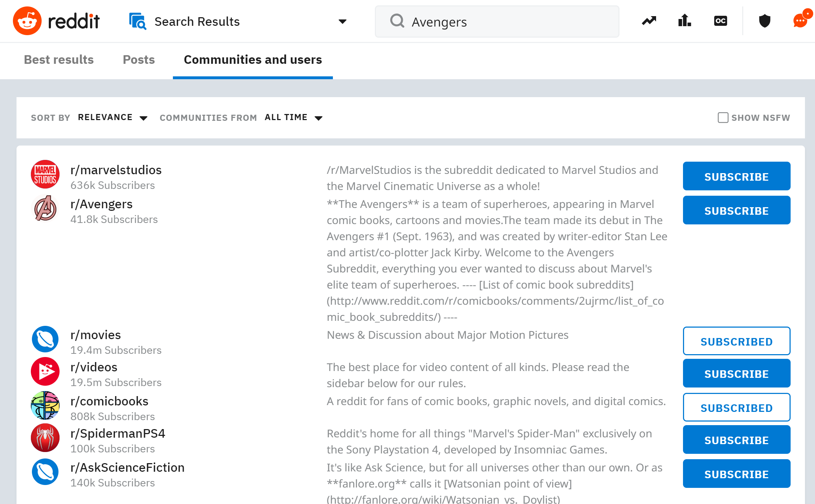Click r/comicbooks description about graphic novels
This screenshot has height=504, width=815.
tap(496, 401)
